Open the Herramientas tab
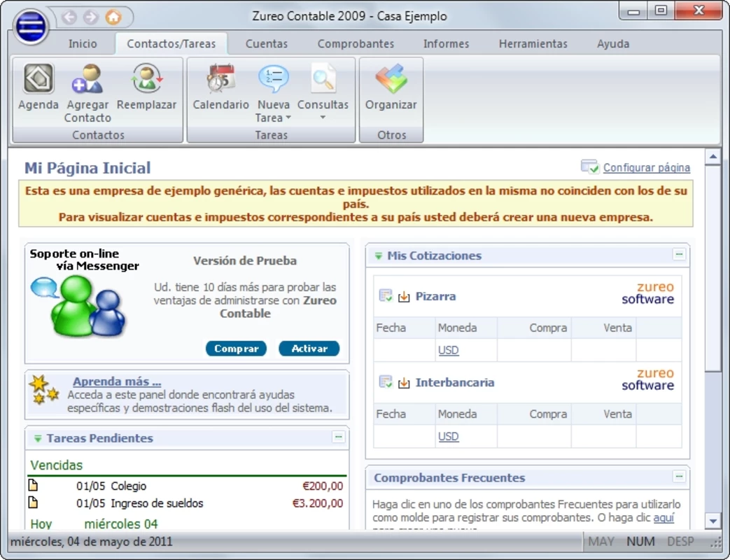The height and width of the screenshot is (560, 730). pos(533,44)
